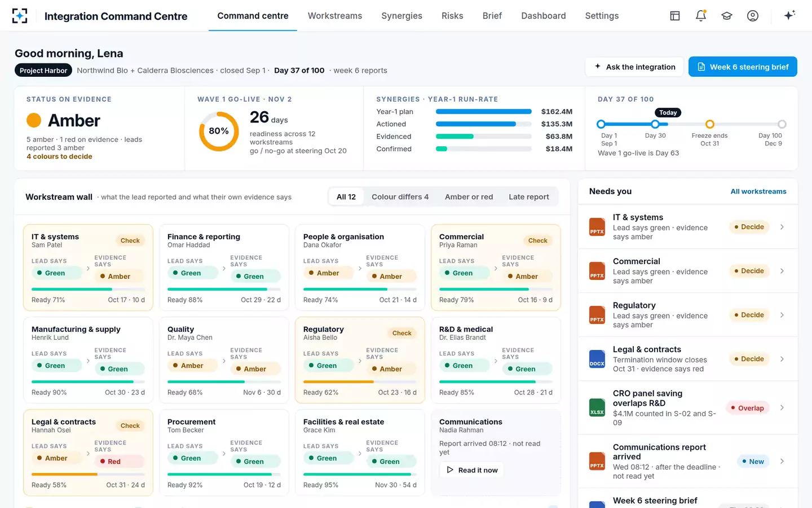812x508 pixels.
Task: Expand the Regulatory needs-you item chevron
Action: coord(782,315)
